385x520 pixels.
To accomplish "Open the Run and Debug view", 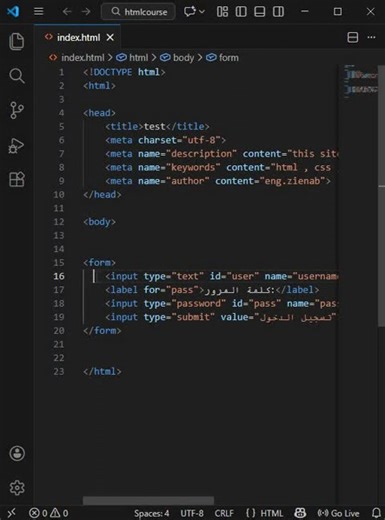I will pos(17,145).
